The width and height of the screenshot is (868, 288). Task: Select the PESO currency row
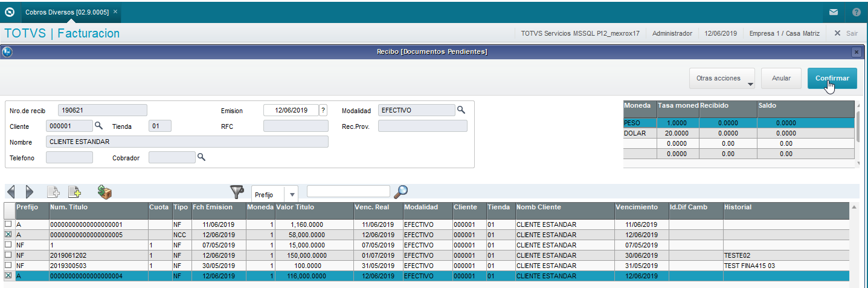(x=739, y=123)
